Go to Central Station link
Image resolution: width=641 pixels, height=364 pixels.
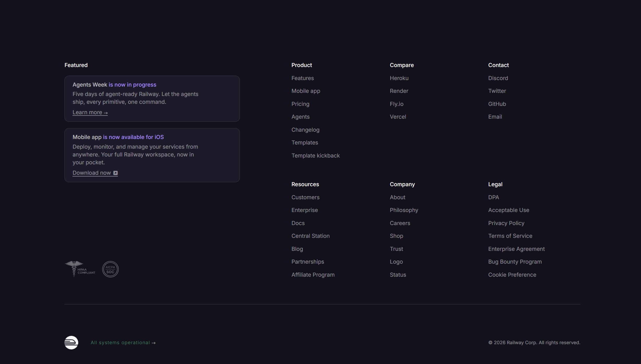310,236
